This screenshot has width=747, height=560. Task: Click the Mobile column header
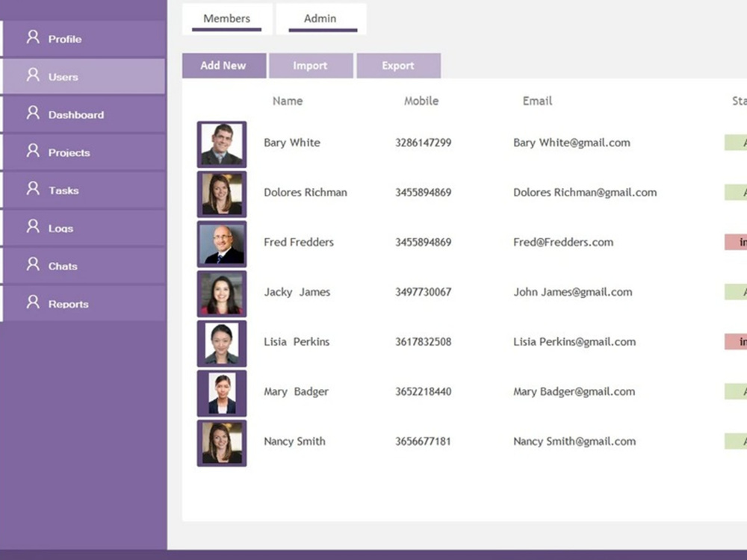pos(421,101)
